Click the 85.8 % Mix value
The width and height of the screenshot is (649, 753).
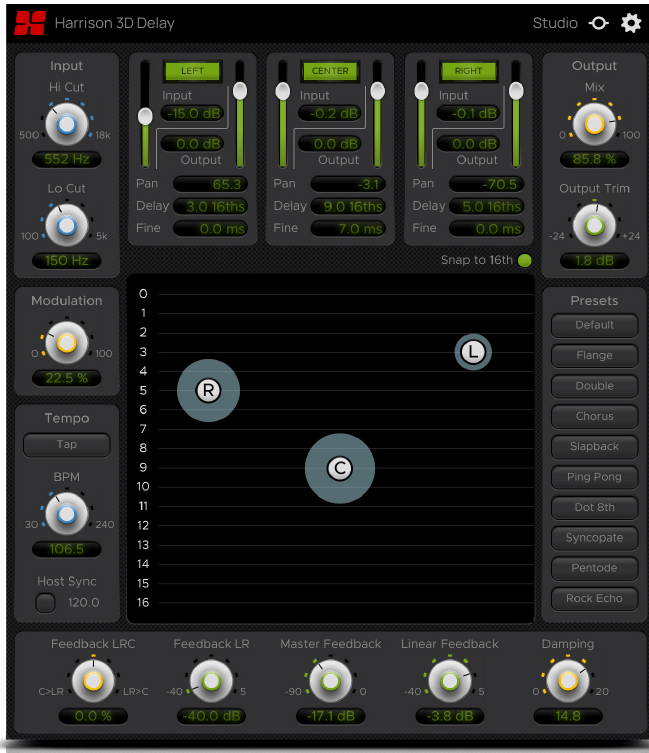(594, 159)
